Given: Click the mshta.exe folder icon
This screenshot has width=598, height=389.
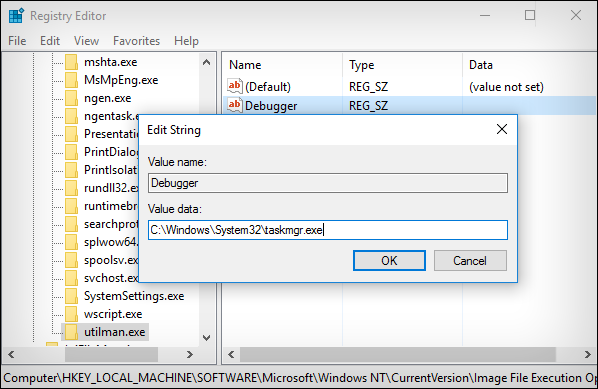Looking at the screenshot, I should pyautogui.click(x=71, y=62).
